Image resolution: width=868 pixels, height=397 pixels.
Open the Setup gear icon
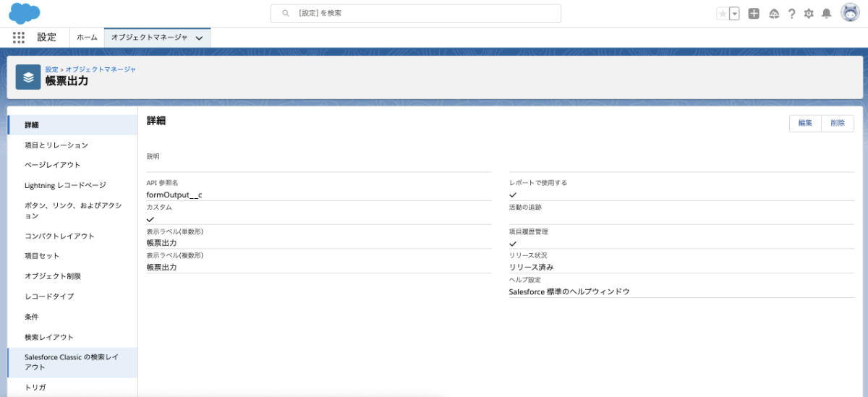(809, 14)
